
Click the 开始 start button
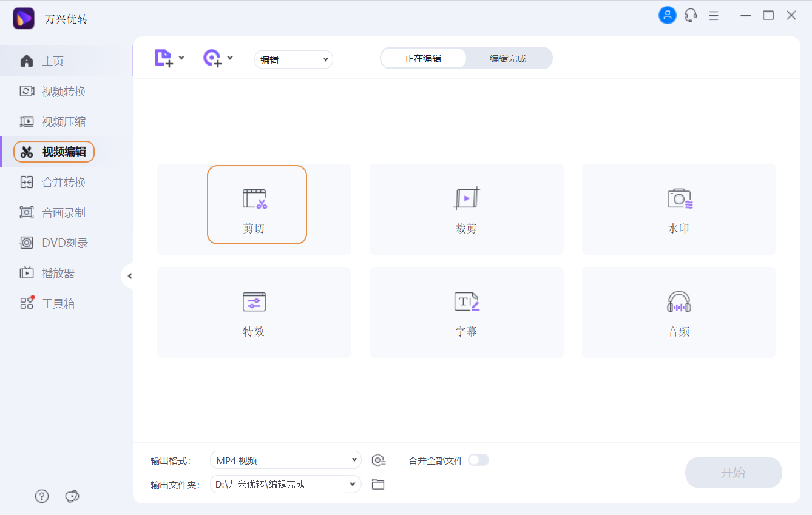click(734, 473)
